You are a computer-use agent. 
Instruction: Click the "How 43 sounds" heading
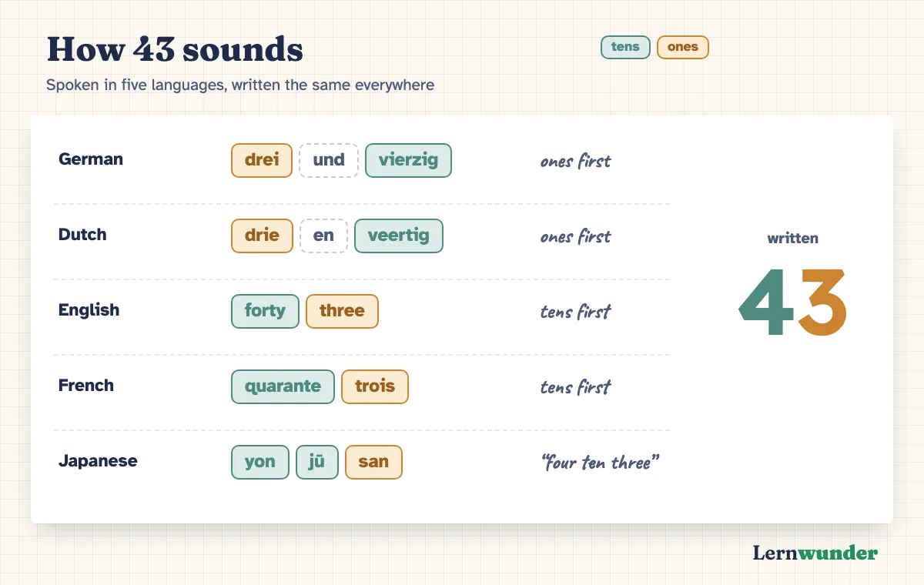(x=175, y=50)
